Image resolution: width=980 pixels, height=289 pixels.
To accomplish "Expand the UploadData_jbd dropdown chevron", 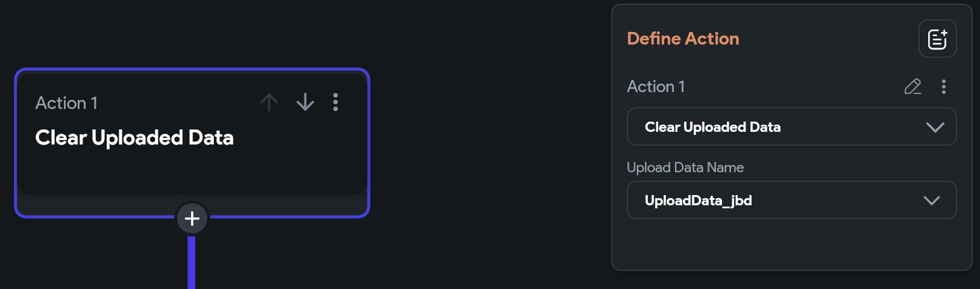I will pyautogui.click(x=931, y=200).
